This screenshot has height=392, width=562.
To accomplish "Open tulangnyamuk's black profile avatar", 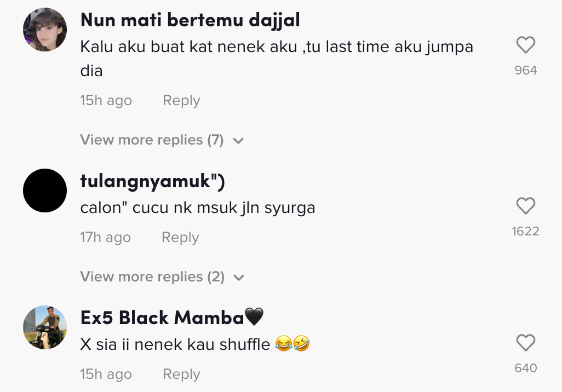I will [45, 191].
